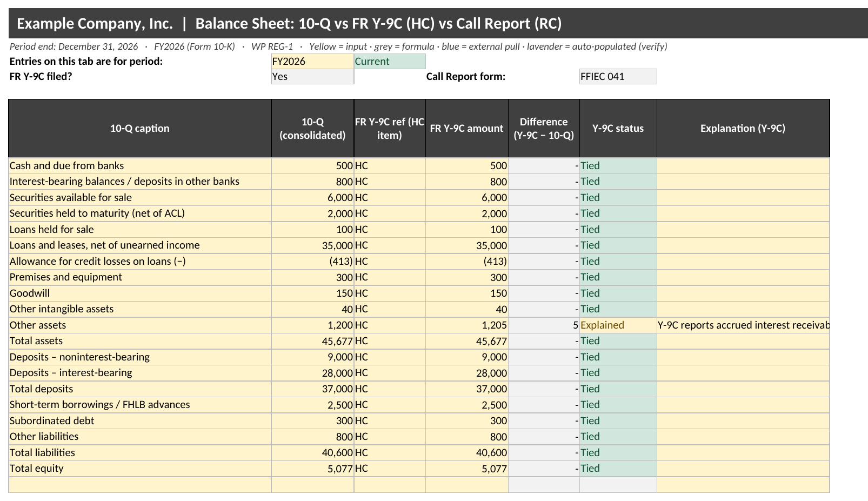
Task: Click the FR Y-9C amount 5,077 for Total equity
Action: (467, 469)
